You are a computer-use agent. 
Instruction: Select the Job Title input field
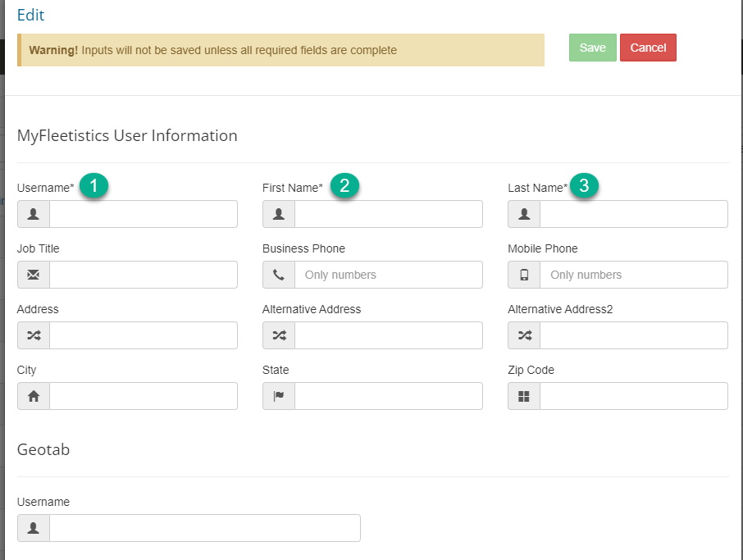point(144,275)
